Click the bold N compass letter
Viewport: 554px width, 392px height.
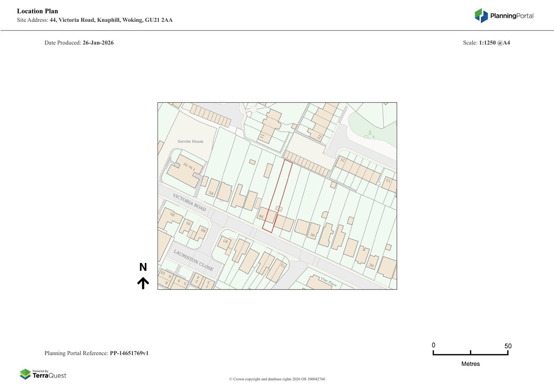pyautogui.click(x=143, y=267)
